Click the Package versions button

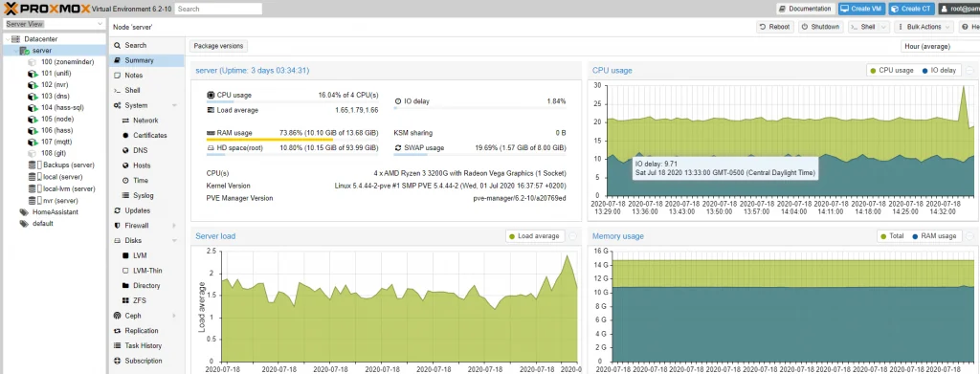(x=219, y=46)
